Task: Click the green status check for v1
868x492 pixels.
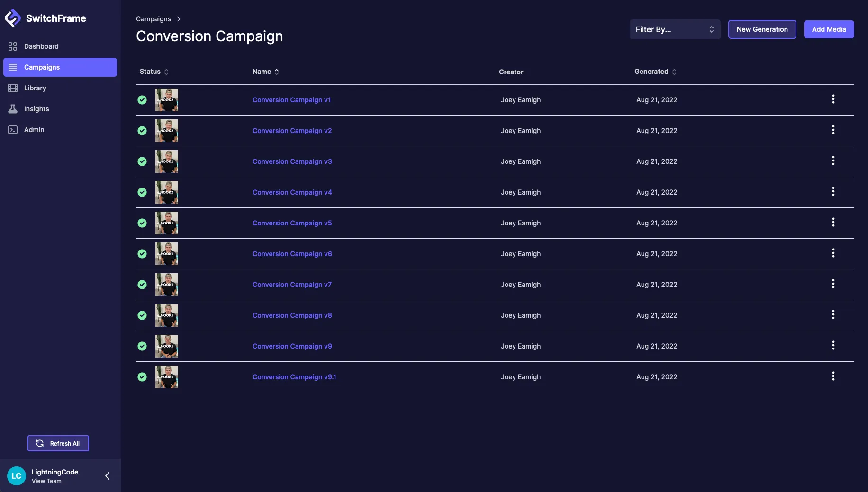Action: (x=142, y=100)
